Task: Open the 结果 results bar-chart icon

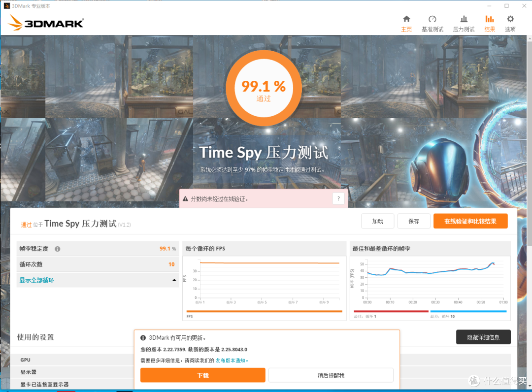Action: (490, 19)
